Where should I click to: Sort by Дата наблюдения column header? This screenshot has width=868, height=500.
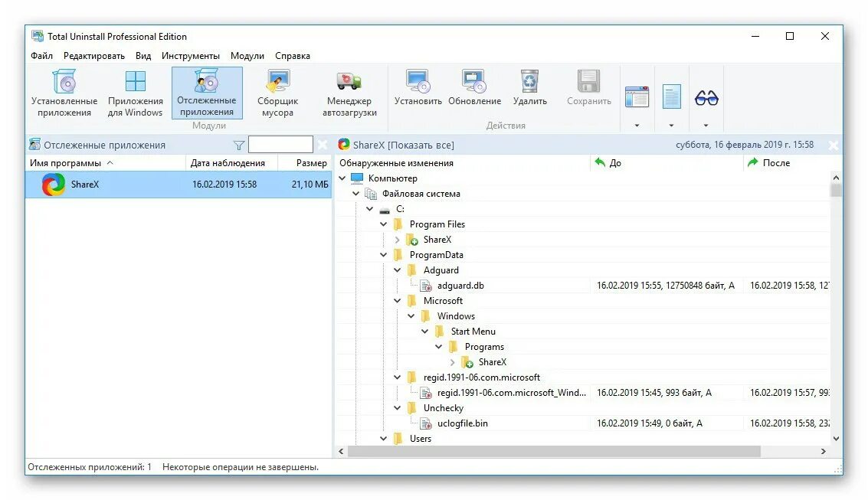click(231, 163)
